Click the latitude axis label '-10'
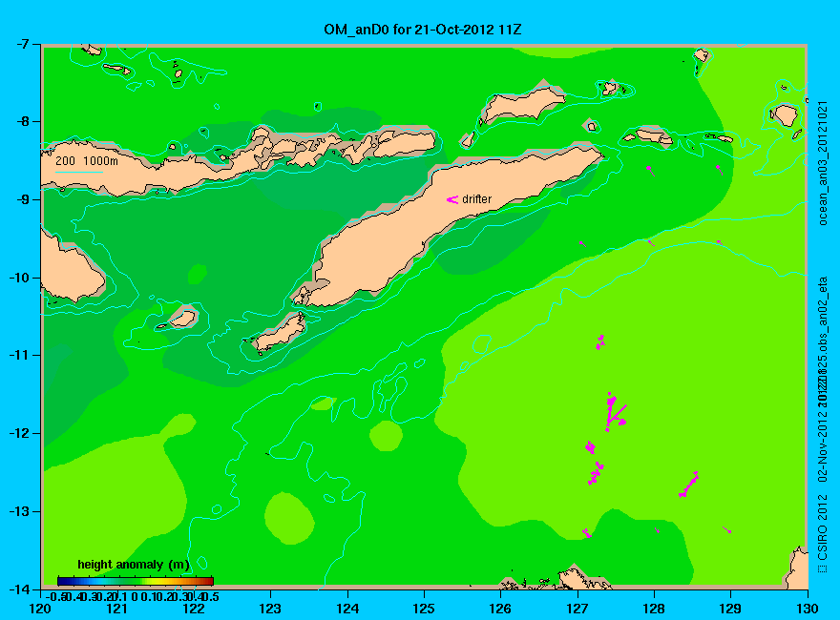840x620 pixels. pos(19,278)
